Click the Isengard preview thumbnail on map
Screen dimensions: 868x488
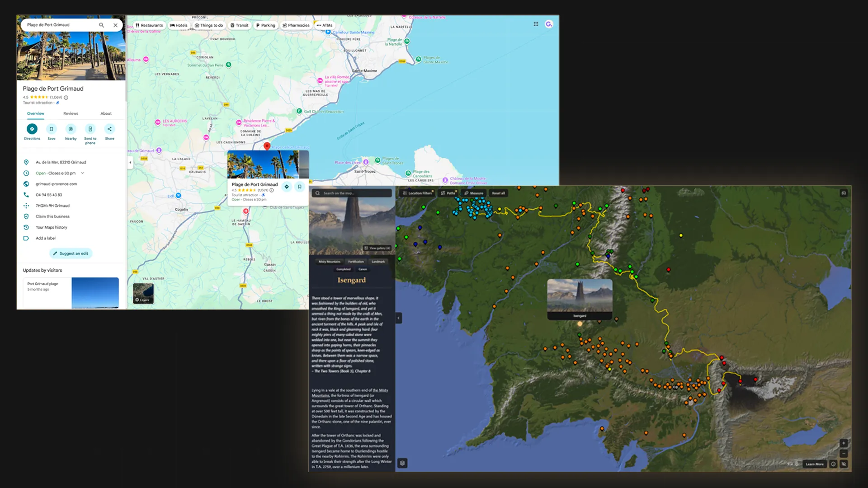point(580,299)
